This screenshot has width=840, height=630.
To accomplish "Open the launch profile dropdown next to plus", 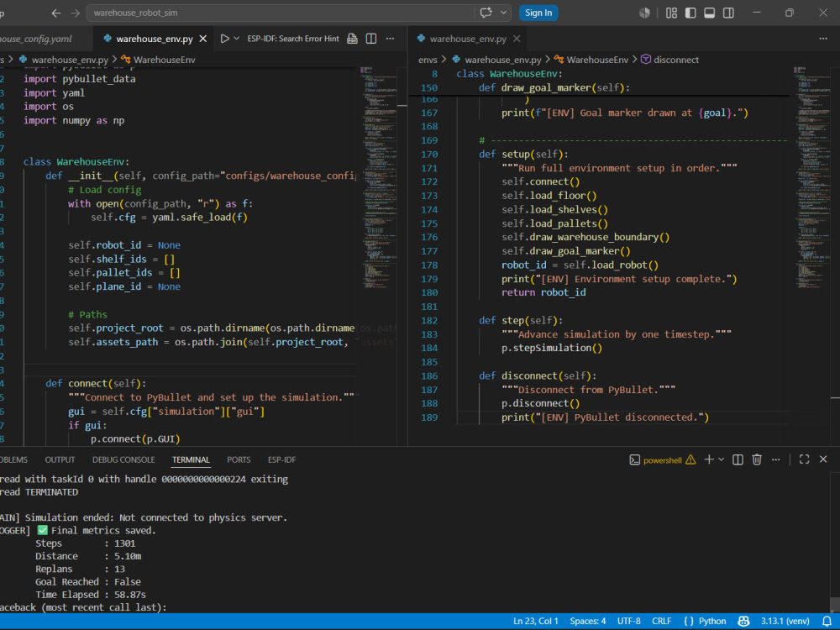I will tap(721, 459).
